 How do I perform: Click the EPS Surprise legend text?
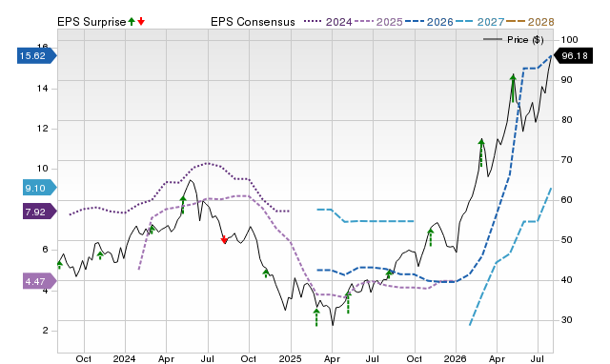point(91,22)
